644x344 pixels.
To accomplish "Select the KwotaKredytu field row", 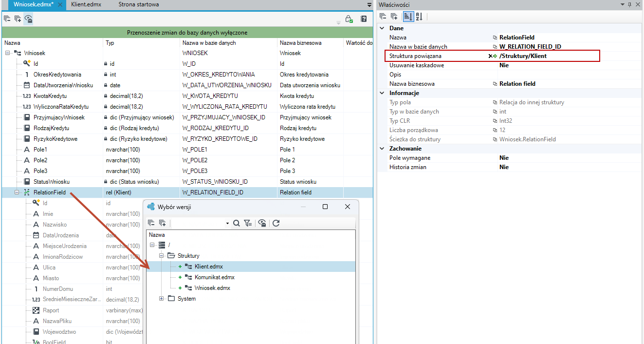I will click(x=187, y=96).
